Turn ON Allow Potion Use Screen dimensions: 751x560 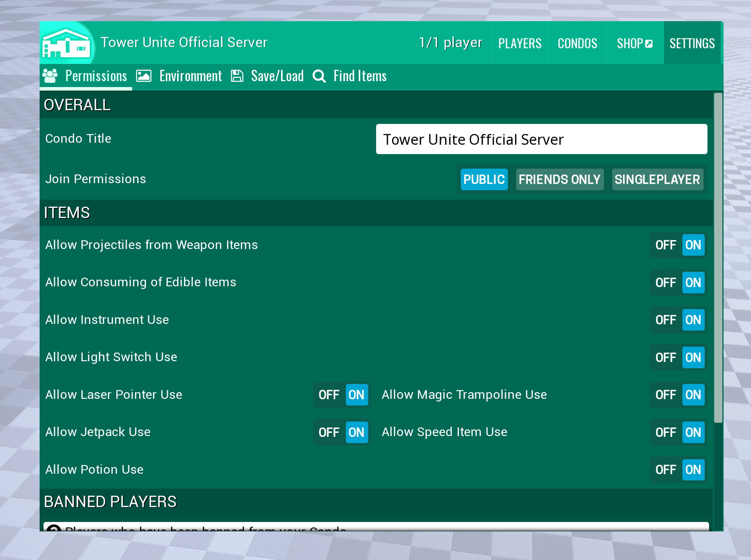pyautogui.click(x=693, y=470)
